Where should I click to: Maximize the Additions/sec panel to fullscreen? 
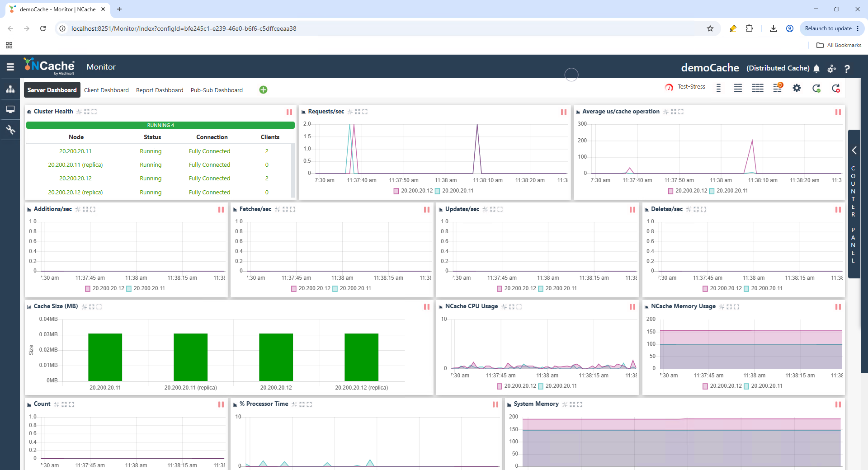[93, 209]
